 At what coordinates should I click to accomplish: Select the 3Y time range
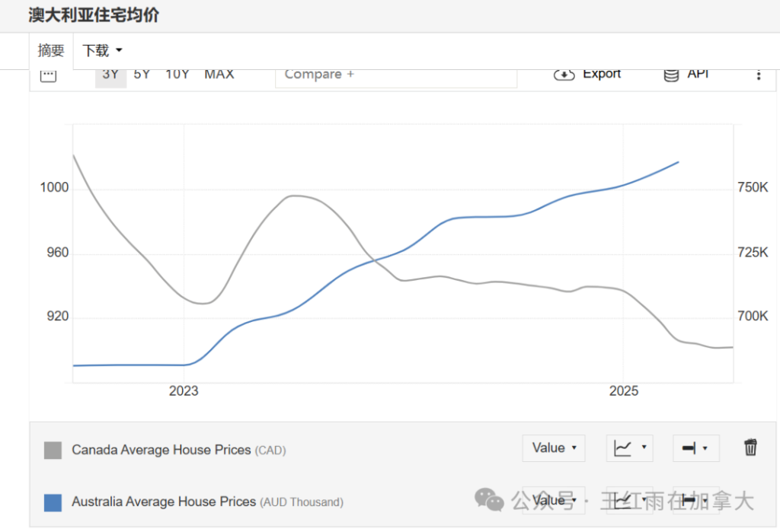[110, 75]
